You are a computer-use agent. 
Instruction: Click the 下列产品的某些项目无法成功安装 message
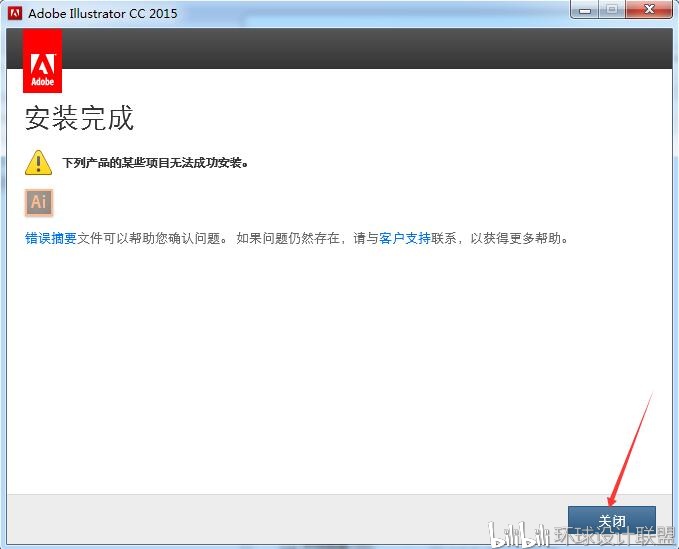click(x=155, y=163)
